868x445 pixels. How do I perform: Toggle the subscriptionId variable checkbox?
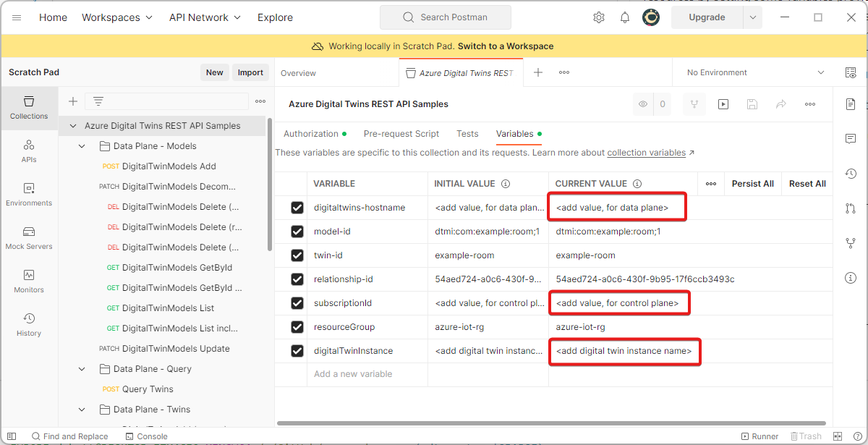tap(297, 303)
